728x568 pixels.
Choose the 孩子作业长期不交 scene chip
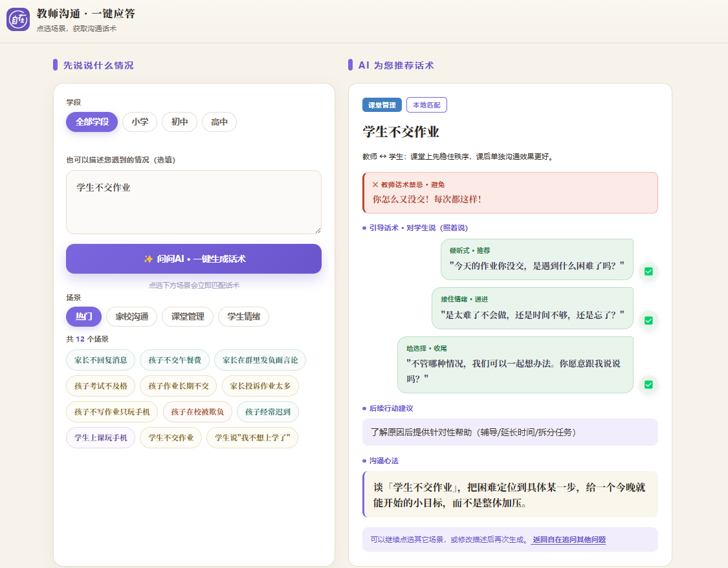179,386
